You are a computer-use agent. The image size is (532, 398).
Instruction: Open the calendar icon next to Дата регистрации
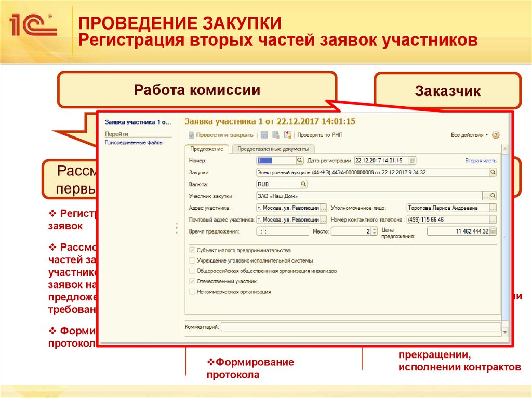tap(413, 160)
